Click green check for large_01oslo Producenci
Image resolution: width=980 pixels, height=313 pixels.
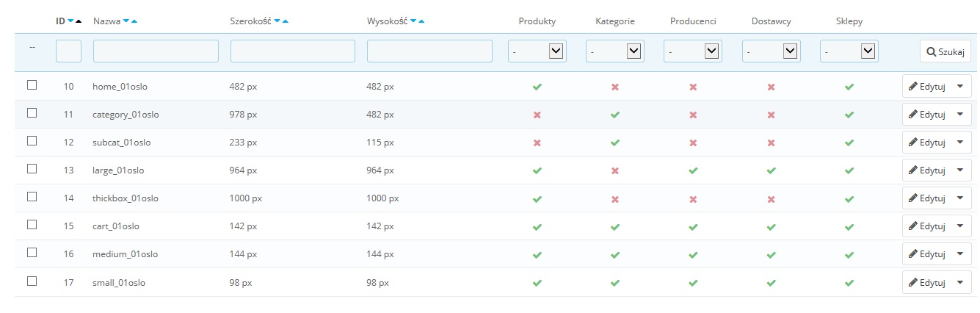coord(693,170)
